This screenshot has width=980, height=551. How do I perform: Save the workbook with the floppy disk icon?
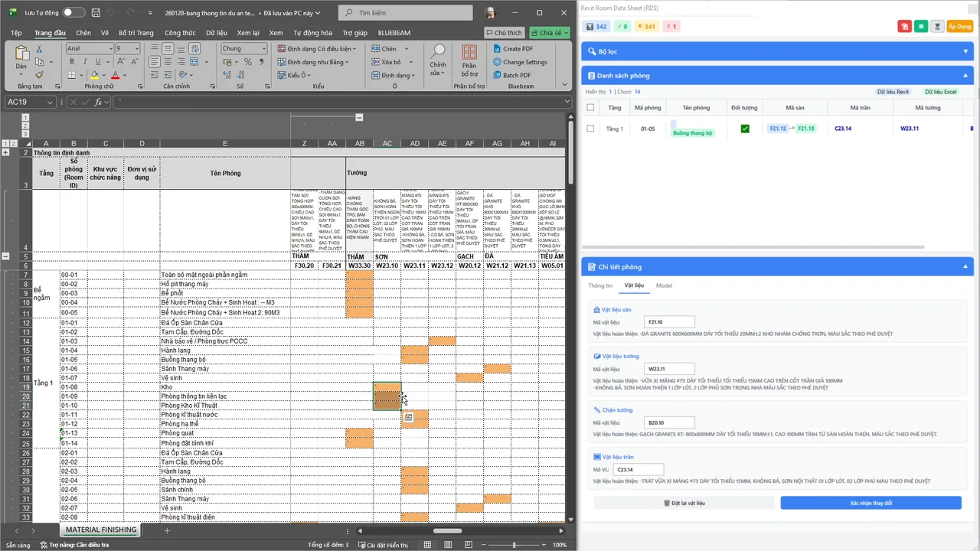click(x=95, y=13)
